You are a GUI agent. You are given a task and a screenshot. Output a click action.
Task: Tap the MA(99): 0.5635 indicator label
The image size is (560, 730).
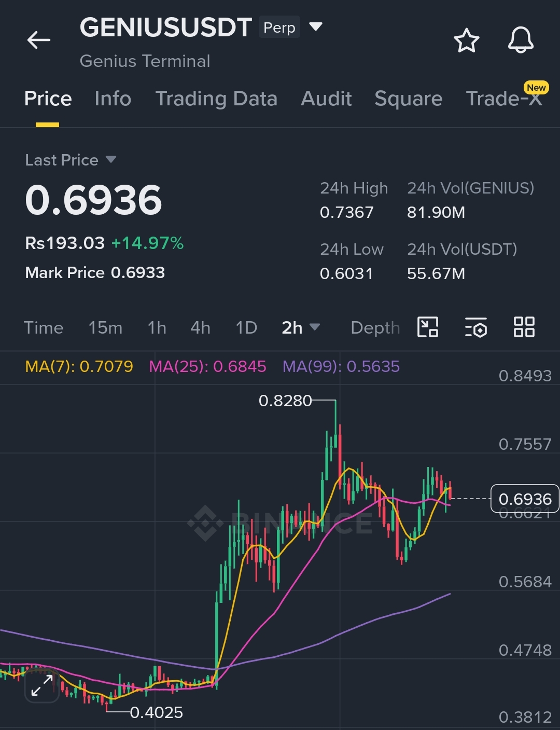pyautogui.click(x=341, y=367)
